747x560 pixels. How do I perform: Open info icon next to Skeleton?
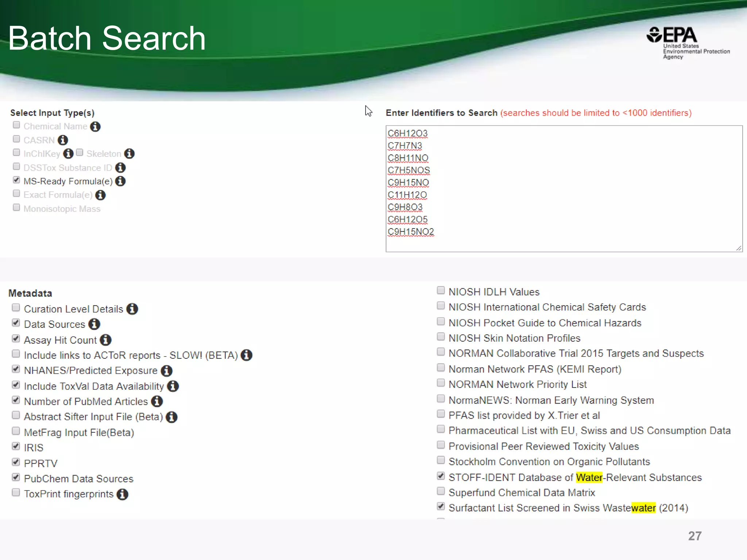tap(129, 153)
